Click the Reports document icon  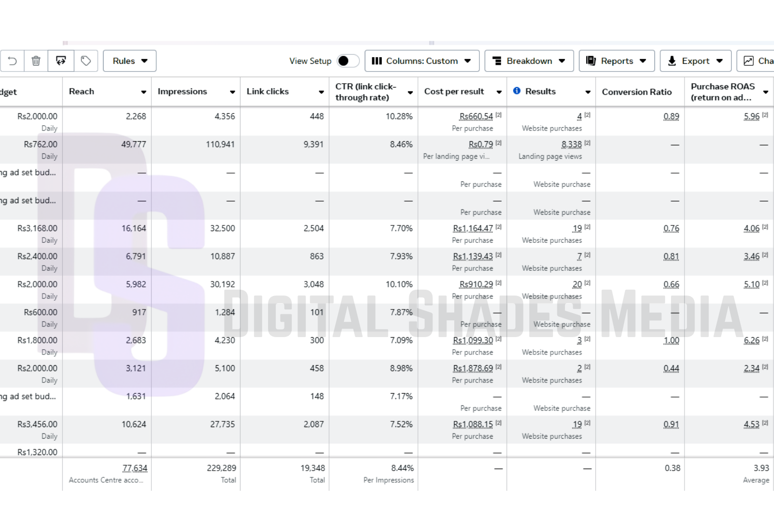[x=591, y=61]
